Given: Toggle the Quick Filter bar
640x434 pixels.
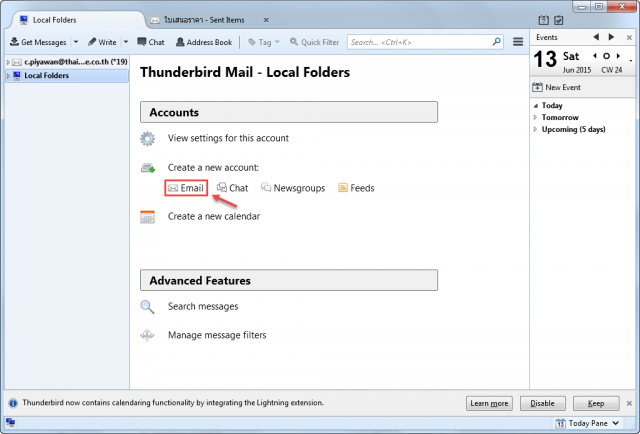Looking at the screenshot, I should coord(314,42).
